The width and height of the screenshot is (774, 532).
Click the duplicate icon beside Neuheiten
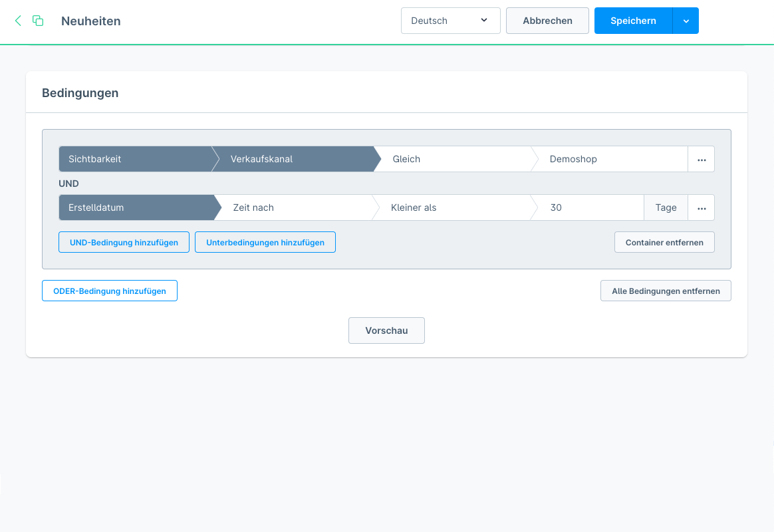point(38,21)
